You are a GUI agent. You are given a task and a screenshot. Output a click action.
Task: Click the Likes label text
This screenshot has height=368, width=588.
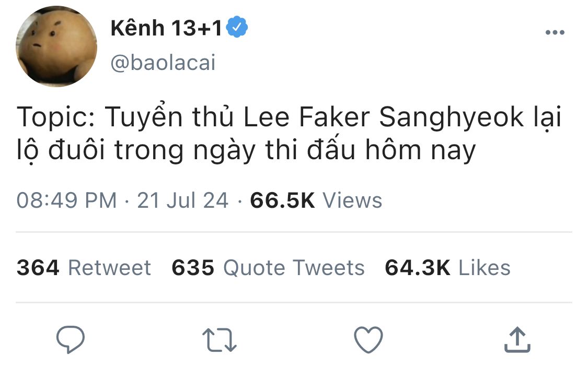[485, 268]
